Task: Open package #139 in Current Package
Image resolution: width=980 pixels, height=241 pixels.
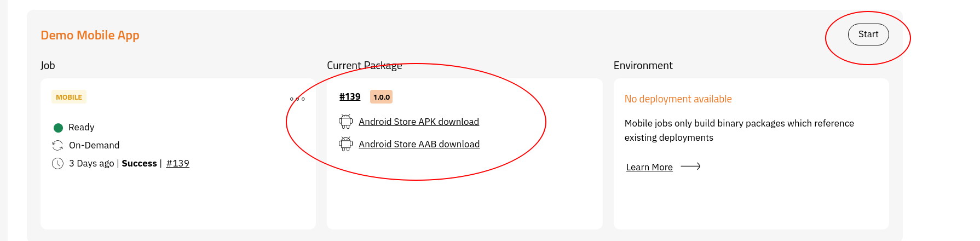Action: coord(350,96)
